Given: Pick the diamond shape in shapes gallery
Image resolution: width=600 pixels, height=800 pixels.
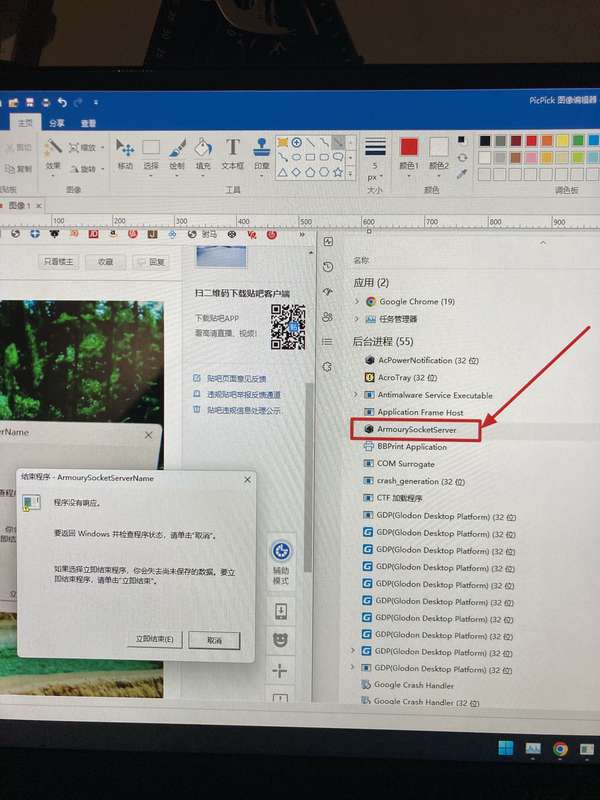Looking at the screenshot, I should (x=296, y=172).
